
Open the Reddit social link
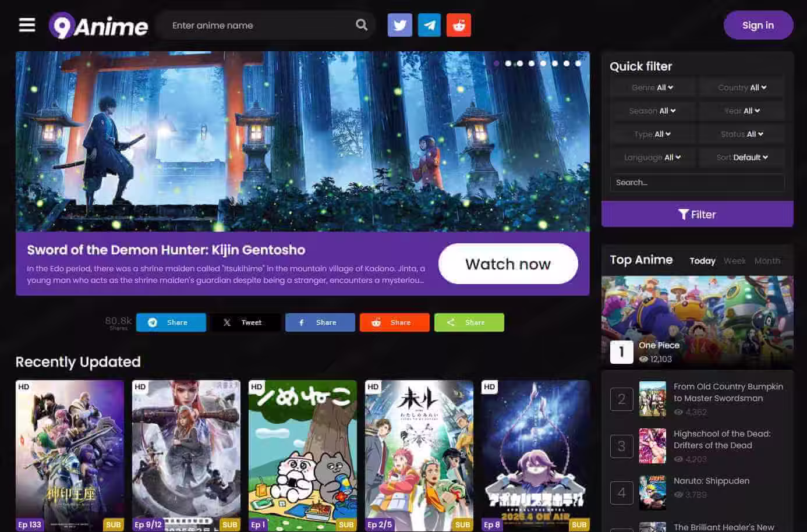click(x=459, y=25)
